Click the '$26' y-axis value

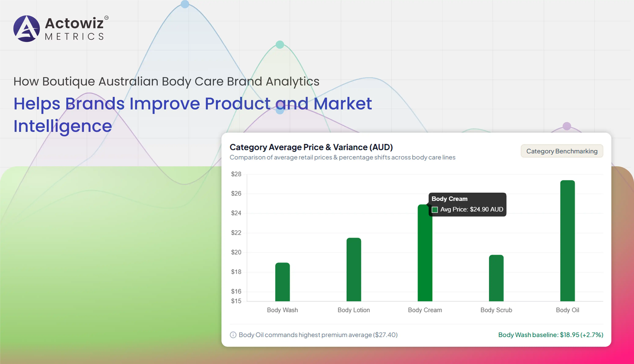(236, 194)
